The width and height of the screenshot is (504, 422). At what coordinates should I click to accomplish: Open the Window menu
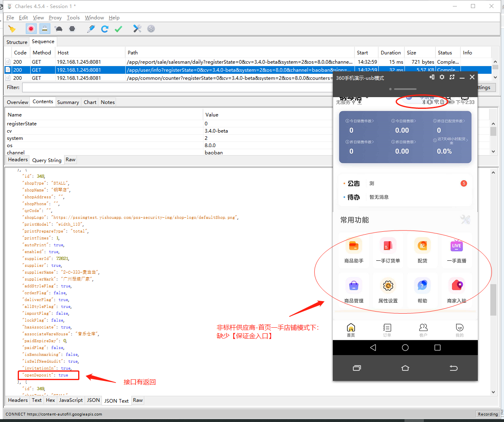tap(94, 18)
